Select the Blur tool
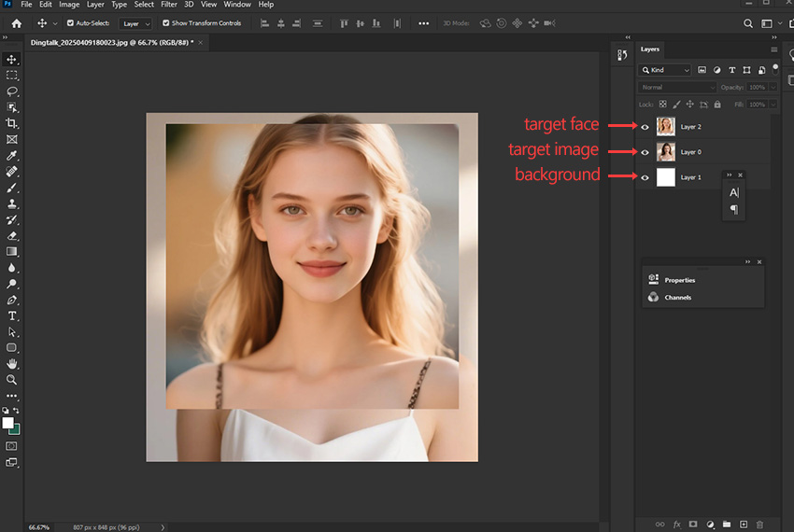The height and width of the screenshot is (532, 794). point(11,268)
